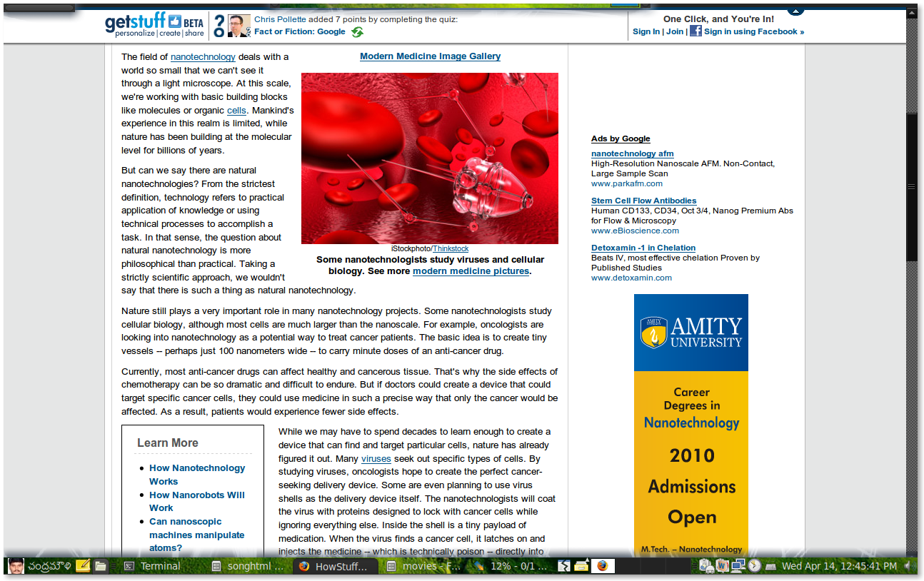Click the round clock tray icon
The width and height of the screenshot is (924, 581).
755,566
